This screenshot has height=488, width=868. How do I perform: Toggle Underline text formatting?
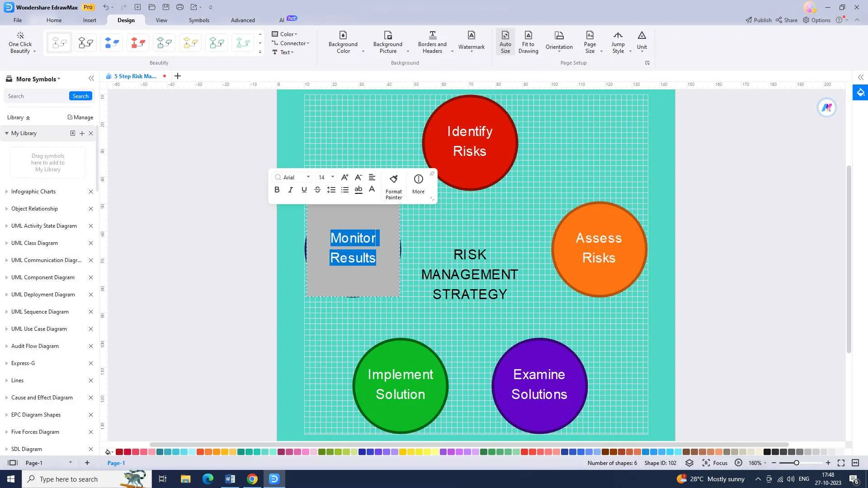coord(304,189)
